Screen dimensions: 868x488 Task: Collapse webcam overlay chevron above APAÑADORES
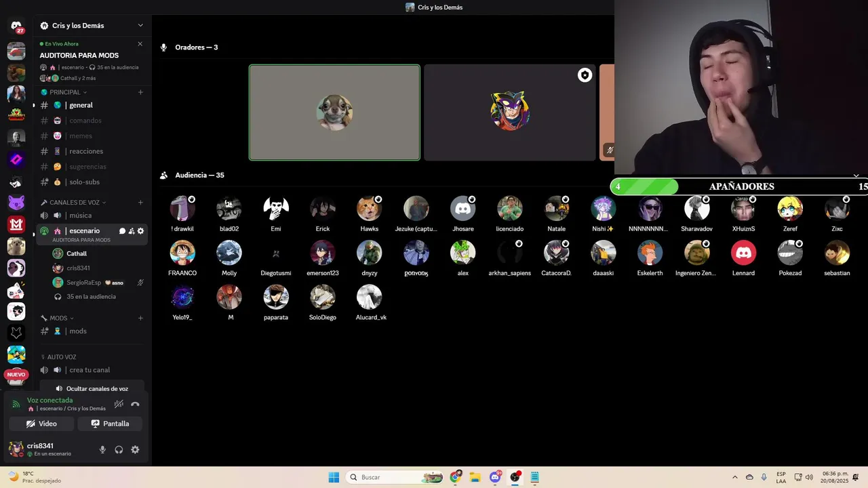pyautogui.click(x=856, y=176)
